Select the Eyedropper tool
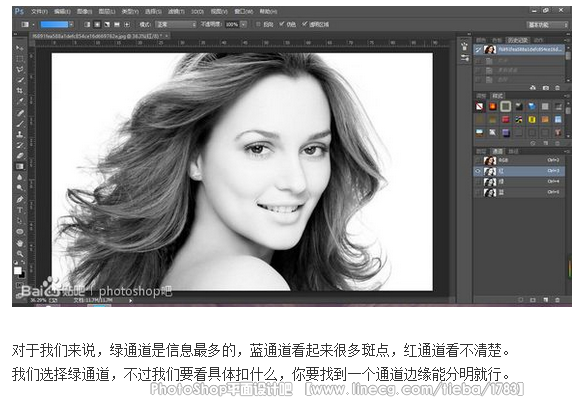 (x=19, y=101)
